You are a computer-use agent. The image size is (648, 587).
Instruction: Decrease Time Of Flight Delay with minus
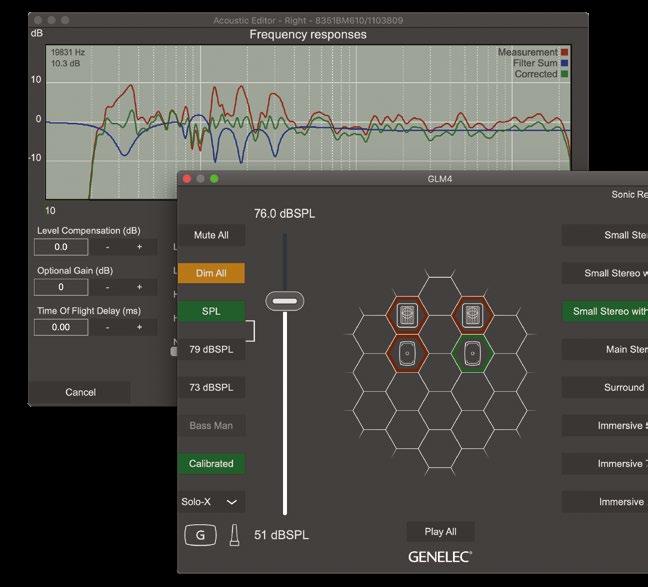click(x=107, y=327)
